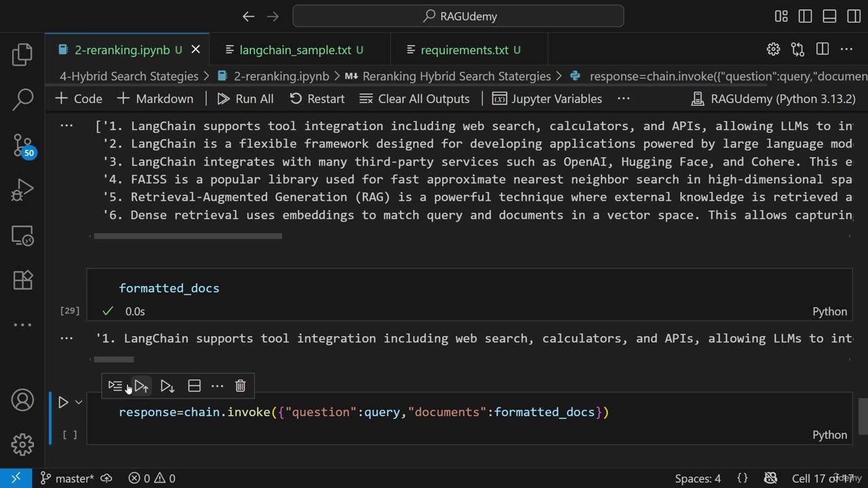
Task: Switch to the requirements.txt tab
Action: tap(464, 49)
